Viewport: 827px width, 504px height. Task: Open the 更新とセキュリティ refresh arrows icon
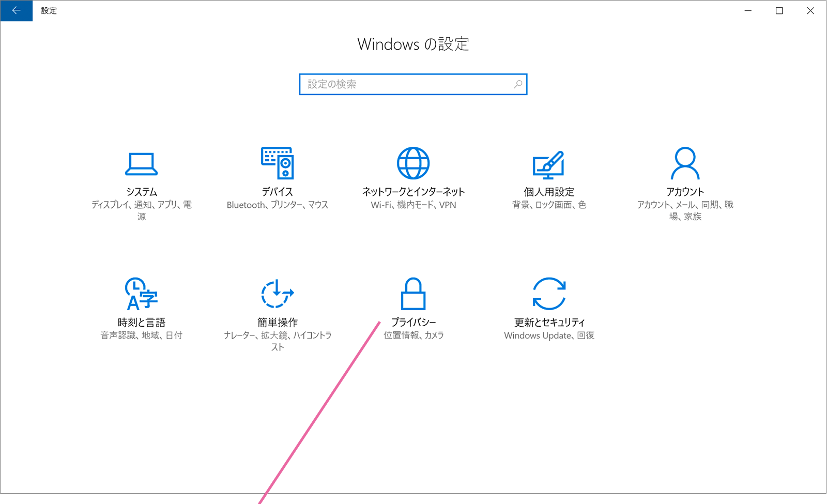(549, 294)
